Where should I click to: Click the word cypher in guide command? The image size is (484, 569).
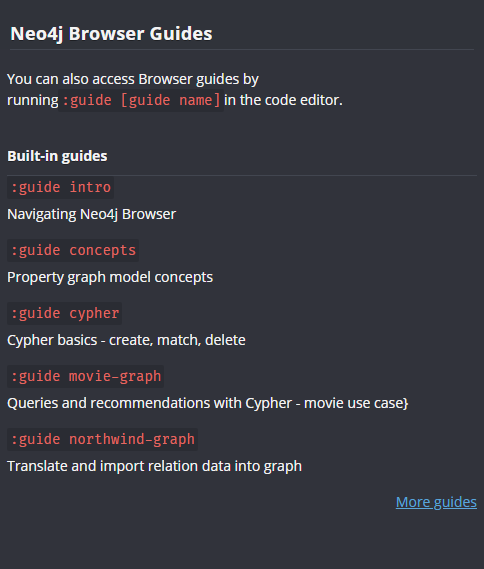pos(94,314)
